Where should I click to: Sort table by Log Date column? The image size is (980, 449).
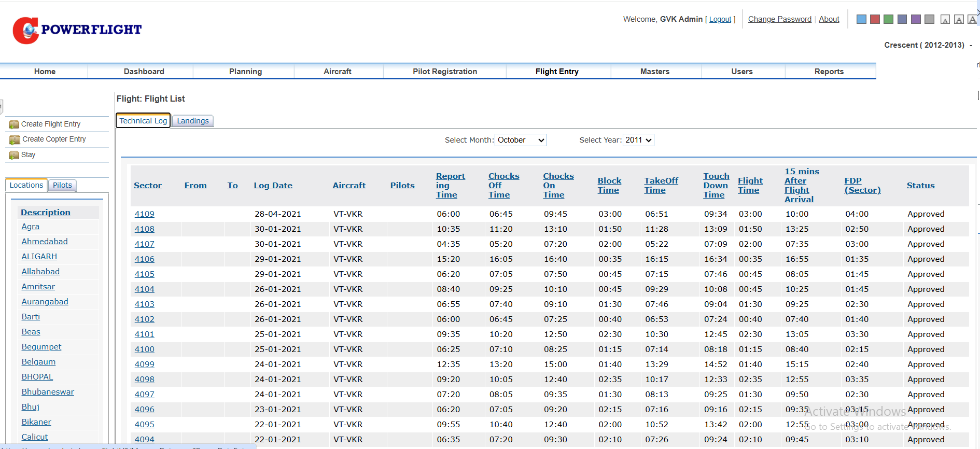273,186
